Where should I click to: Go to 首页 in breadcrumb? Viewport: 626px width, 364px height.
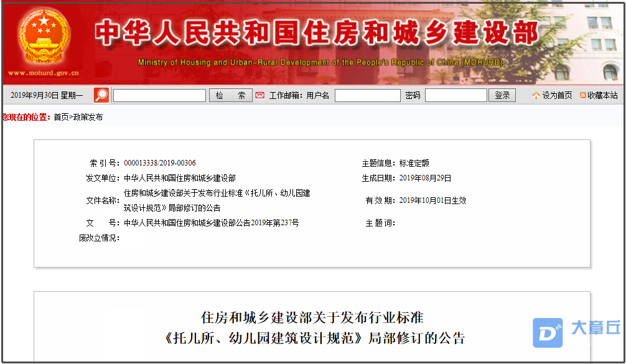(x=61, y=117)
